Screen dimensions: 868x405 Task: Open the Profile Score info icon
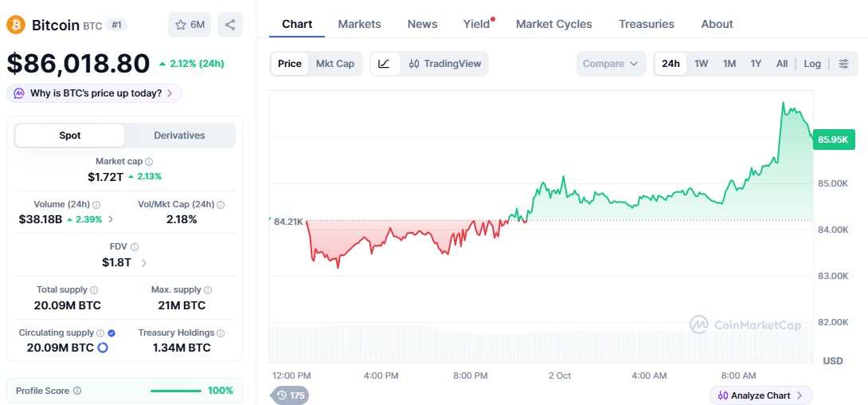tap(77, 391)
